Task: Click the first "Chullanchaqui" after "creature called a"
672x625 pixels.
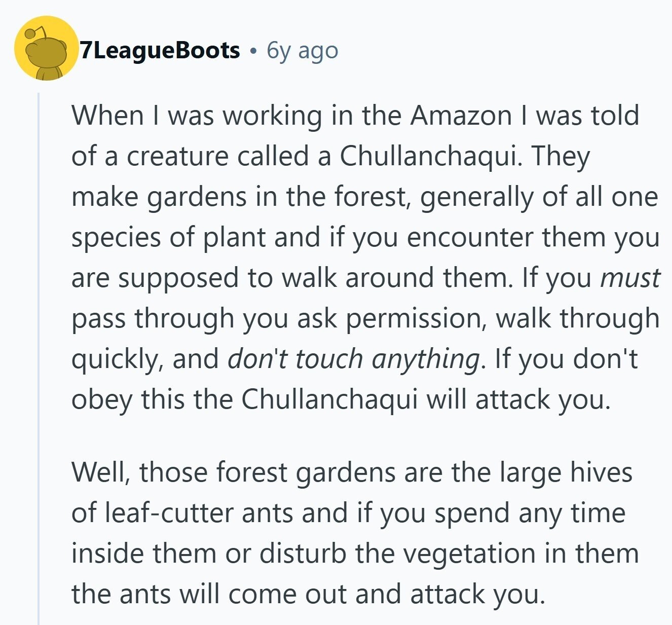Action: click(430, 156)
